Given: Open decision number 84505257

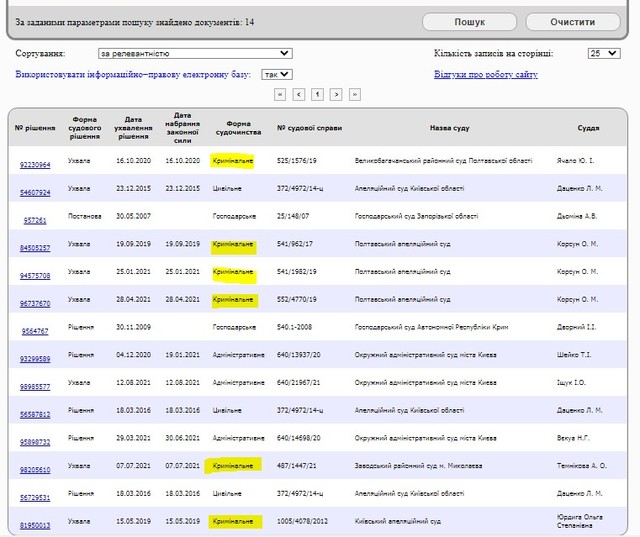Looking at the screenshot, I should point(35,248).
